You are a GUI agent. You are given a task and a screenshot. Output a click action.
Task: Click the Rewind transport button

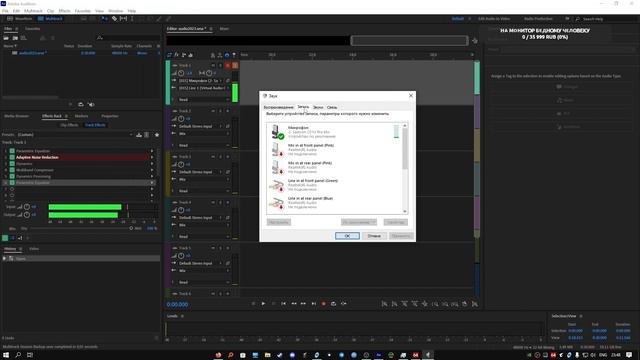(293, 304)
